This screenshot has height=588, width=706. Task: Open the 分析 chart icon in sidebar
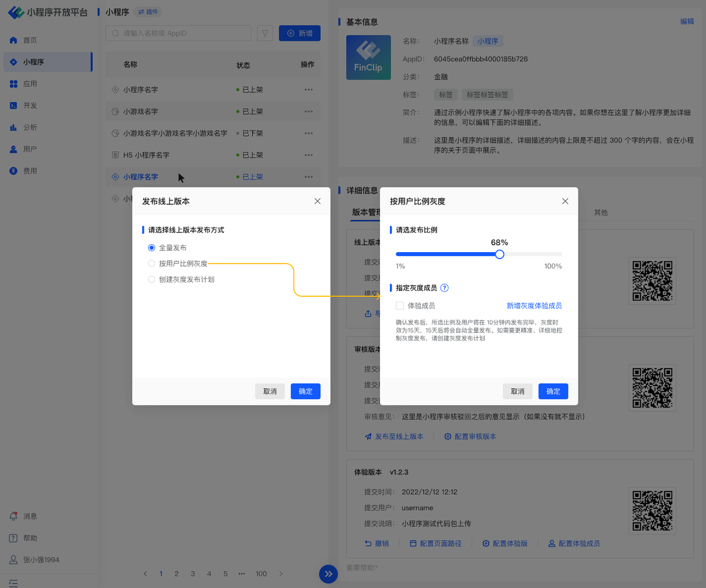14,127
